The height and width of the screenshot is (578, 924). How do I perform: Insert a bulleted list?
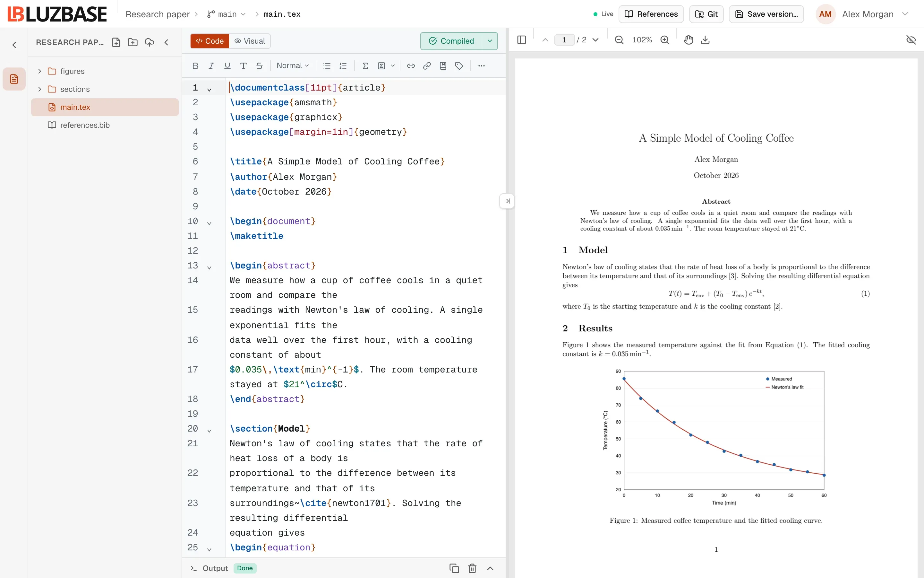[x=327, y=66]
